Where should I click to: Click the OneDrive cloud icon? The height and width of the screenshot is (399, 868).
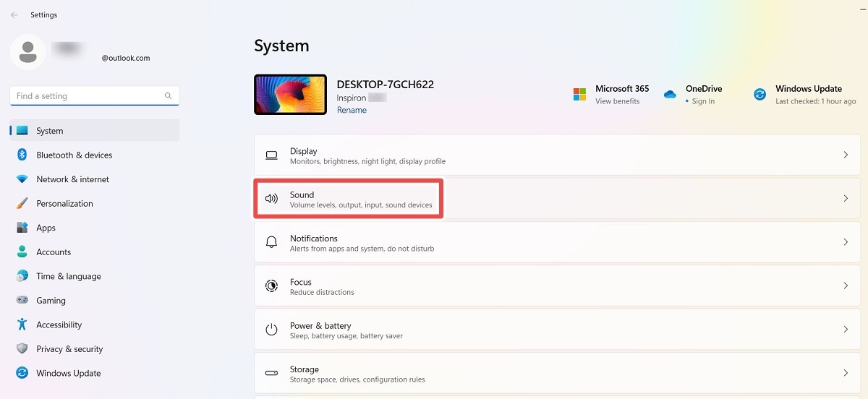pyautogui.click(x=670, y=94)
